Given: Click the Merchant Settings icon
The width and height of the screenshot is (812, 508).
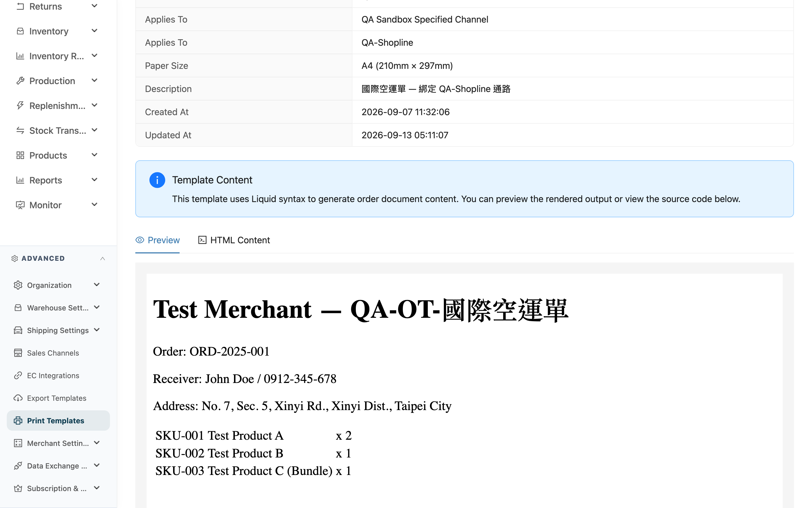Looking at the screenshot, I should click(x=18, y=443).
